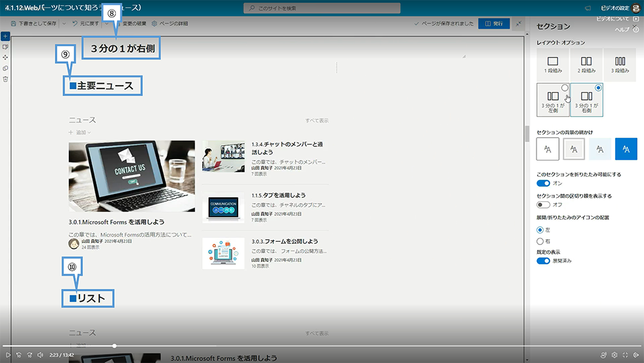Click the fullscreen icon in player

click(625, 355)
